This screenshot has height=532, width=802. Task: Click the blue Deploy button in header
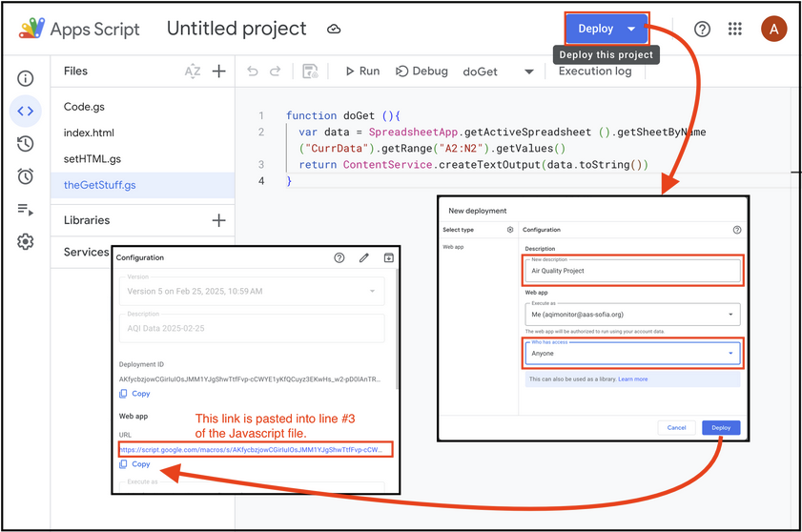tap(607, 29)
